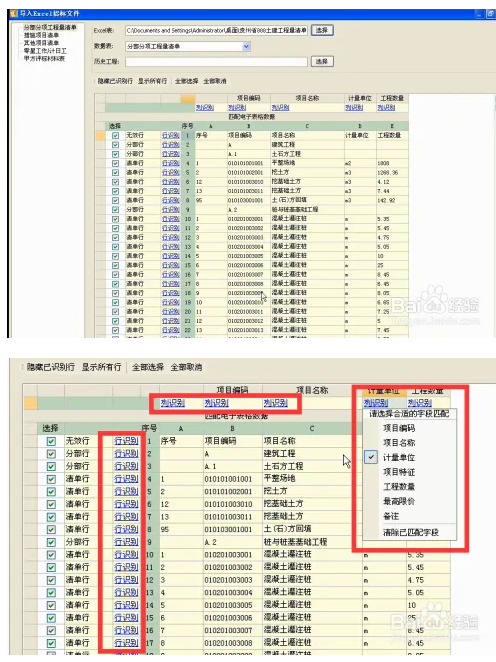Choose checked 计量单位 in the field-matching popup menu
Screen dimensions: 496x662
409,458
